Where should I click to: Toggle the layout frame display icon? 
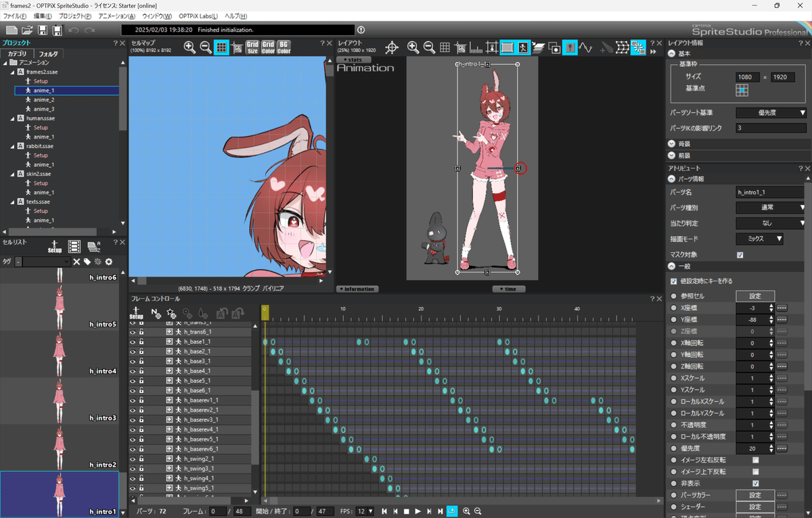tap(507, 47)
